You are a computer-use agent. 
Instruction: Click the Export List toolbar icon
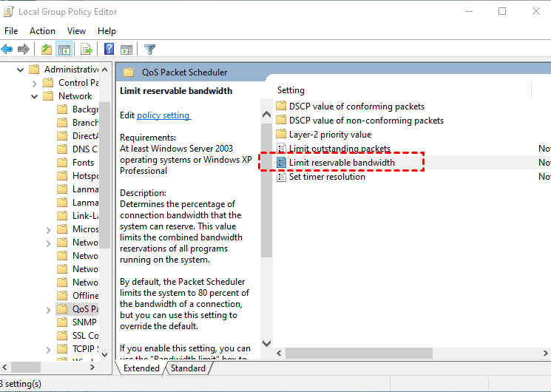(86, 50)
